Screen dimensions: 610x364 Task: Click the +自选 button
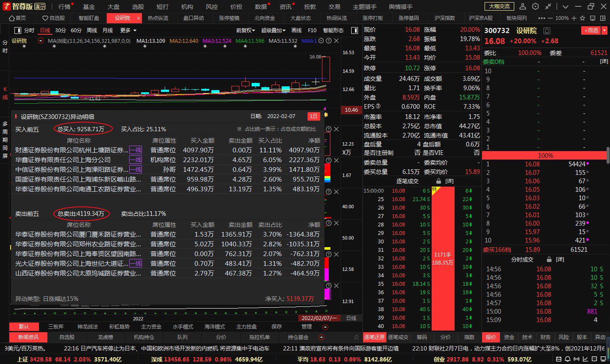(591, 30)
